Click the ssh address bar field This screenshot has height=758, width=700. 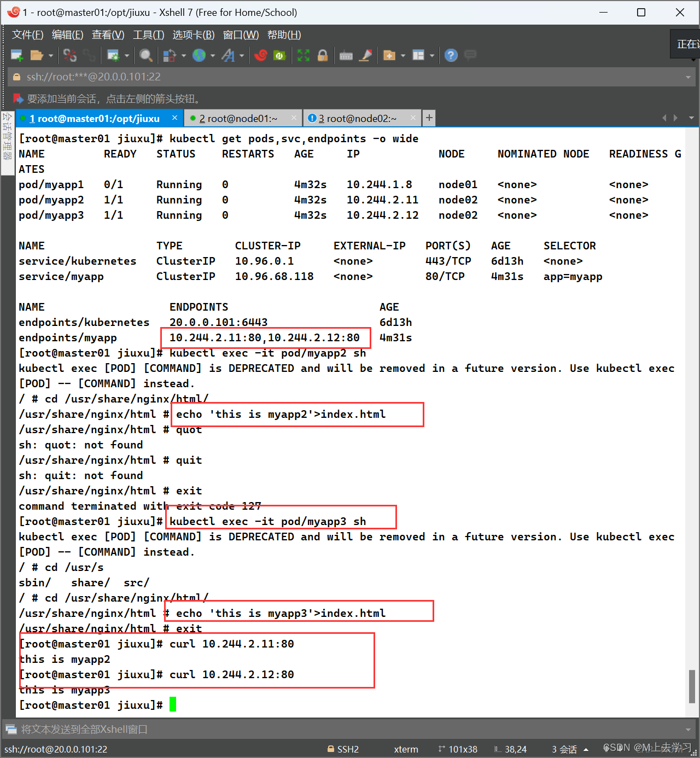click(x=352, y=77)
